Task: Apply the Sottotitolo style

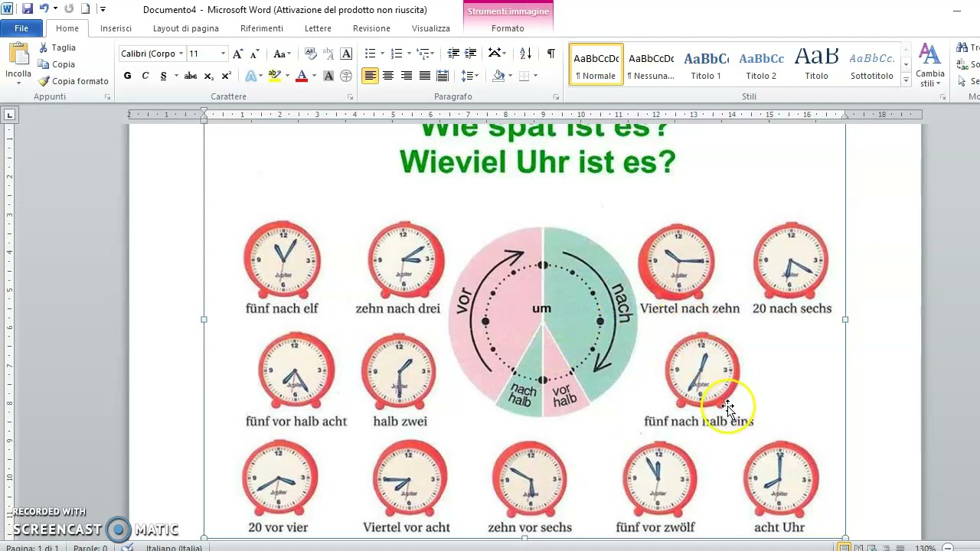Action: [871, 64]
